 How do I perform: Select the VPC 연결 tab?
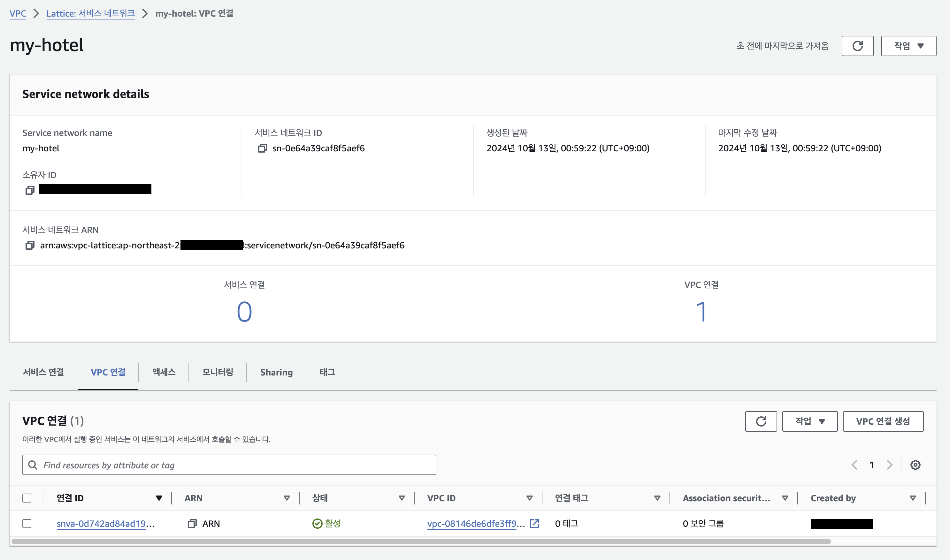108,373
